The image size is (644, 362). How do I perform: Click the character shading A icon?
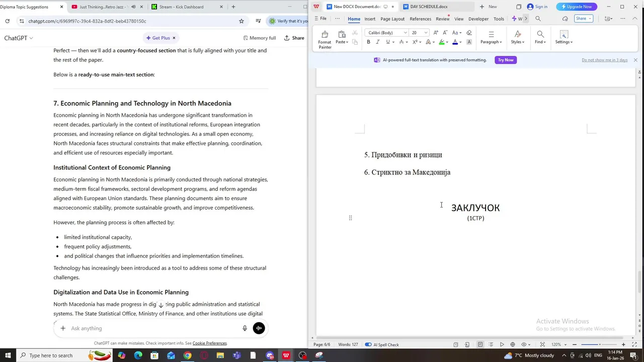[x=469, y=42]
